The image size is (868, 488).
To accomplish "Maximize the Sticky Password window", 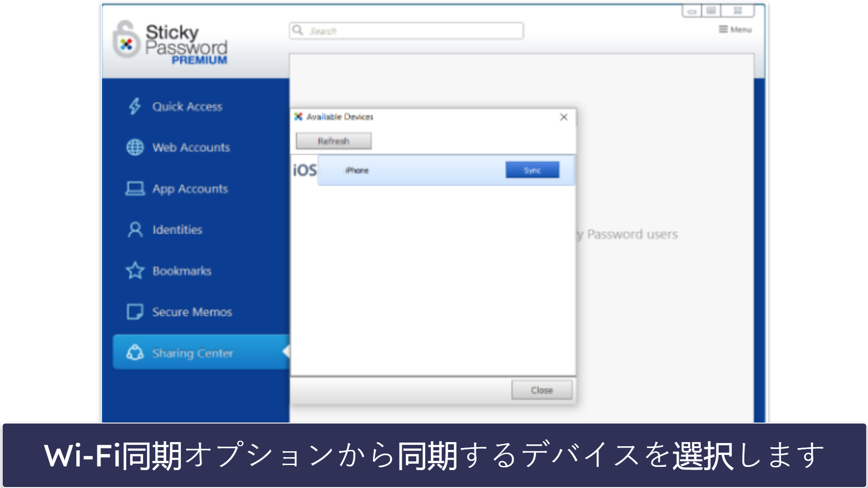I will (x=711, y=11).
